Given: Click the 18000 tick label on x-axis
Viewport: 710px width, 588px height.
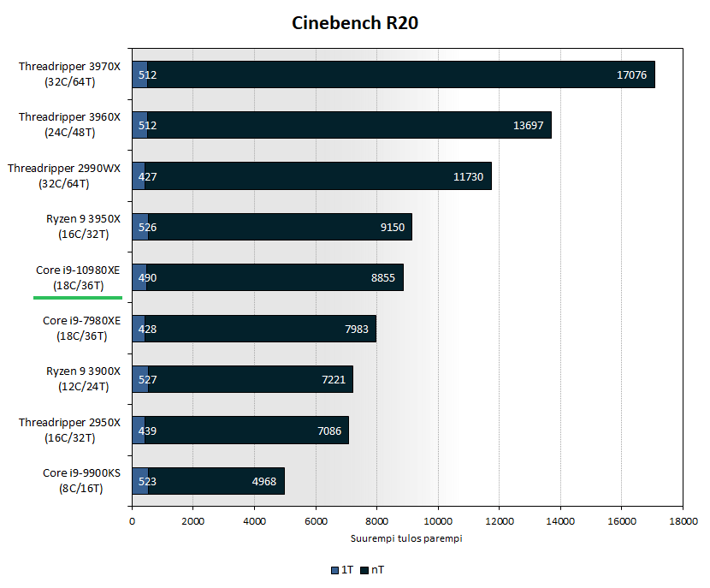Looking at the screenshot, I should pyautogui.click(x=682, y=520).
